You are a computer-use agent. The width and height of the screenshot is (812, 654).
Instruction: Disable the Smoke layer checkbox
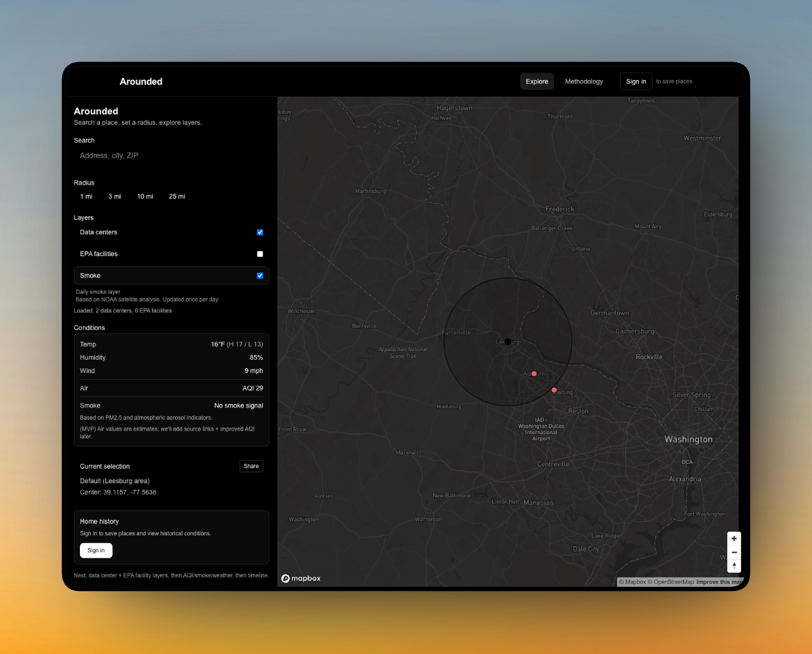tap(260, 276)
